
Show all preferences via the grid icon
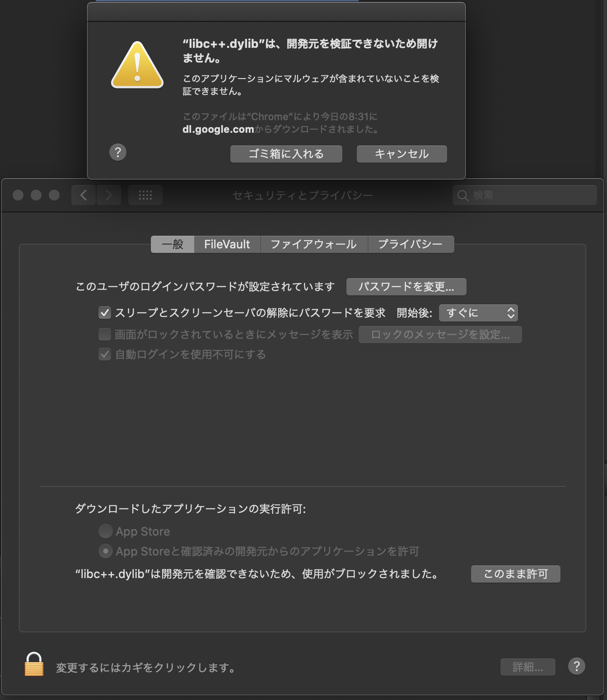point(145,195)
